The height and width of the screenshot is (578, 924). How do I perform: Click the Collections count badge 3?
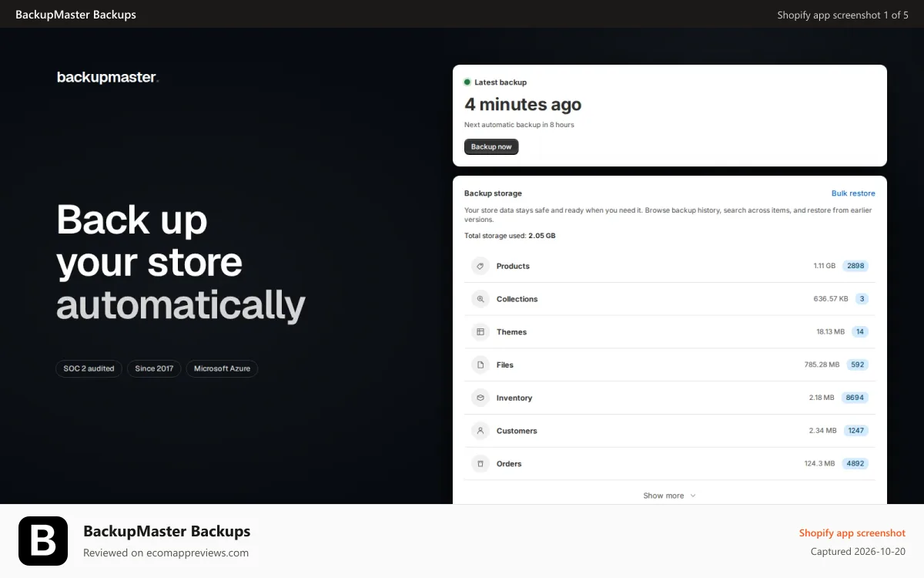[x=862, y=299]
